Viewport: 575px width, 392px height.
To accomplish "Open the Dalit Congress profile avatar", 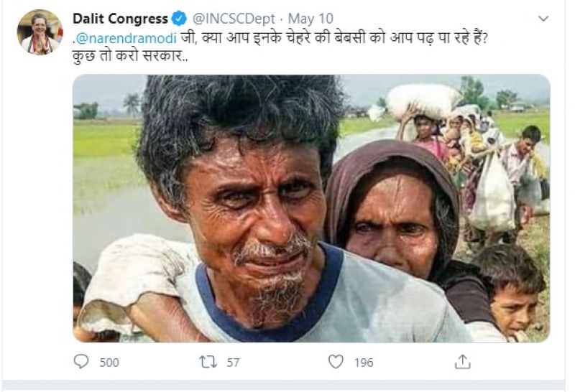I will [x=40, y=32].
